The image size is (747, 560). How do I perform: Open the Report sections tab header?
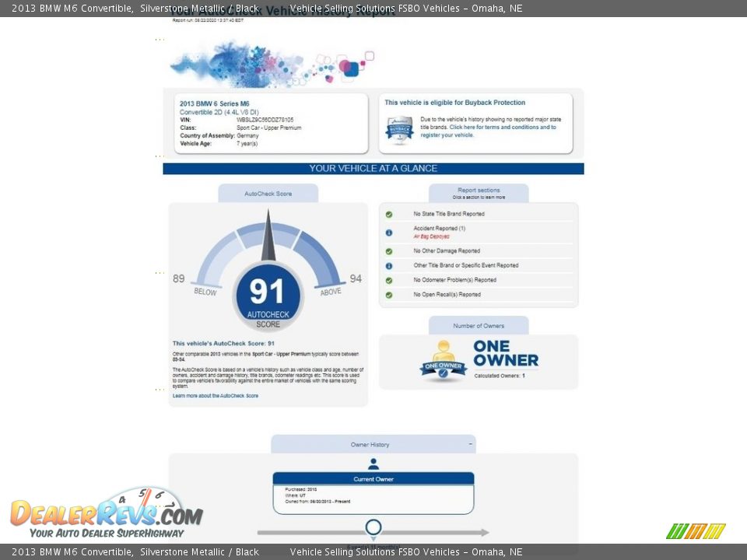coord(479,194)
